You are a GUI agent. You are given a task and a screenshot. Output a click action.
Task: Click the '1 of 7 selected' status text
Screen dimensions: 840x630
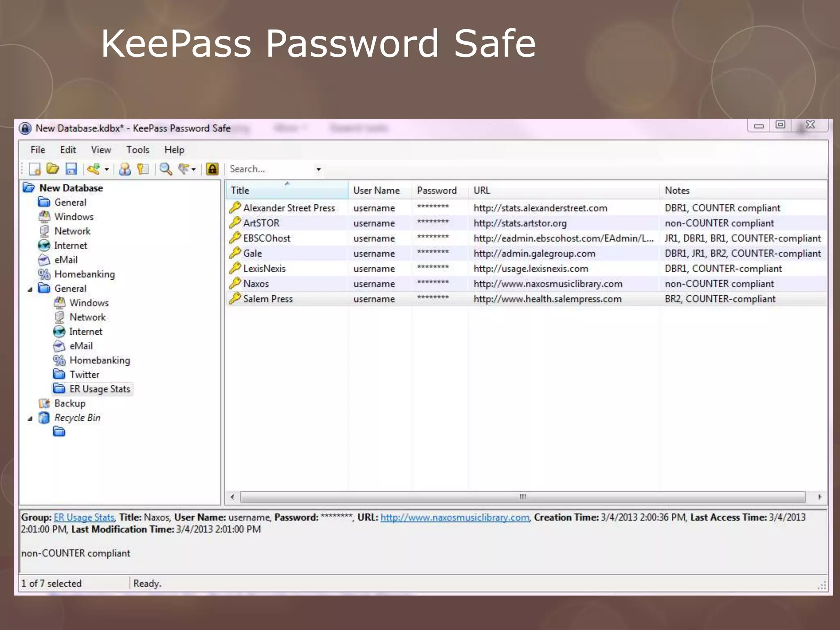pyautogui.click(x=51, y=583)
